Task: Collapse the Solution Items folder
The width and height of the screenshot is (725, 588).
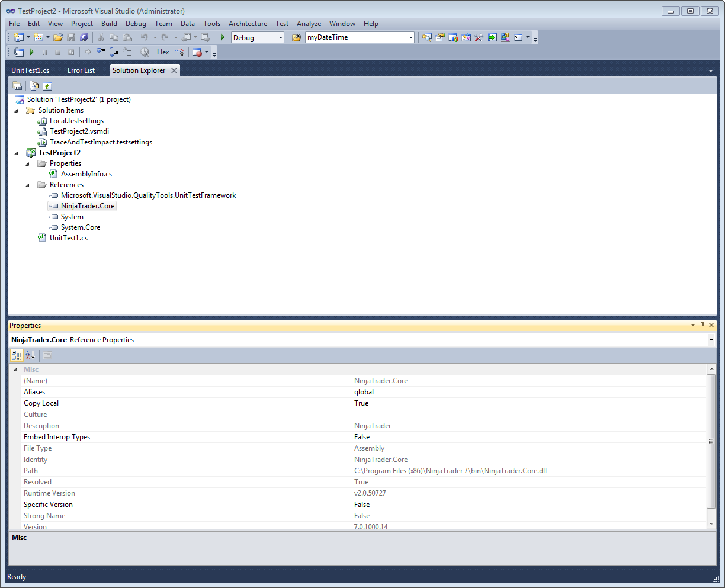Action: (16, 110)
